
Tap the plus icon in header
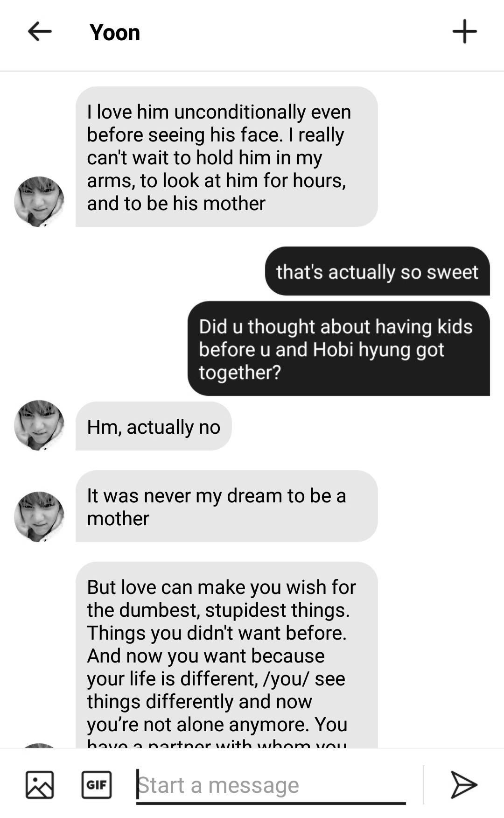[x=464, y=32]
